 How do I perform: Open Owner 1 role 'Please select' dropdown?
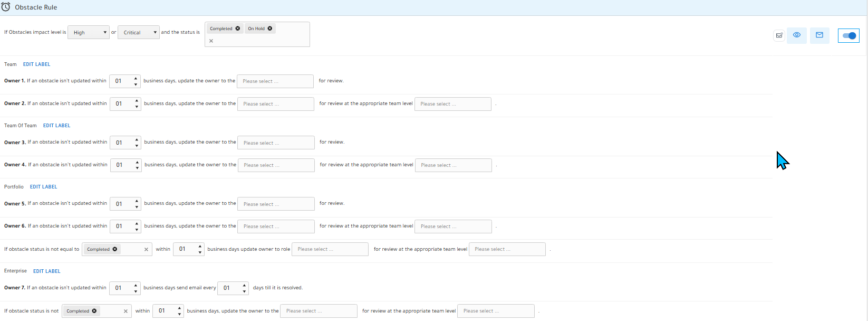pos(275,81)
